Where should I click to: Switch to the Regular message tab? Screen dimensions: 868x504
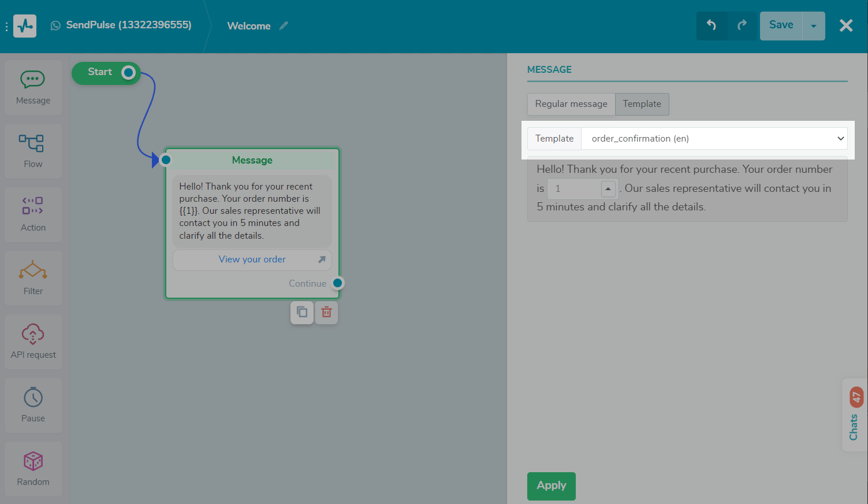point(571,104)
